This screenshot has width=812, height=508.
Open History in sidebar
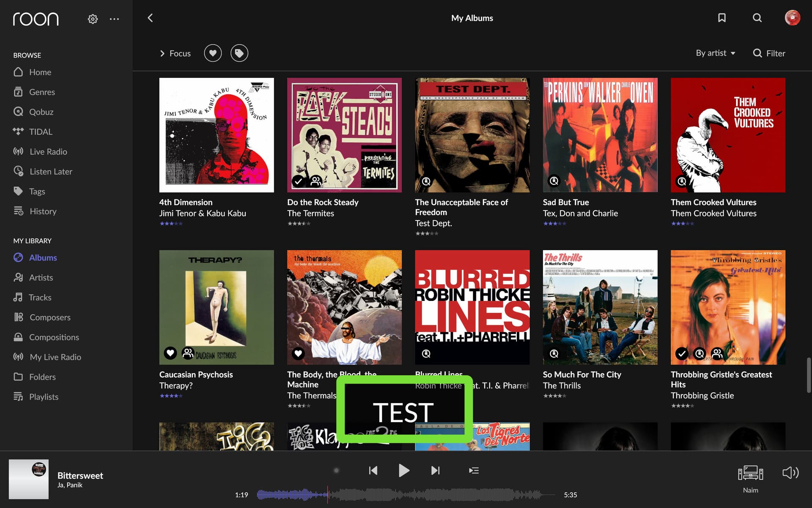point(35,211)
